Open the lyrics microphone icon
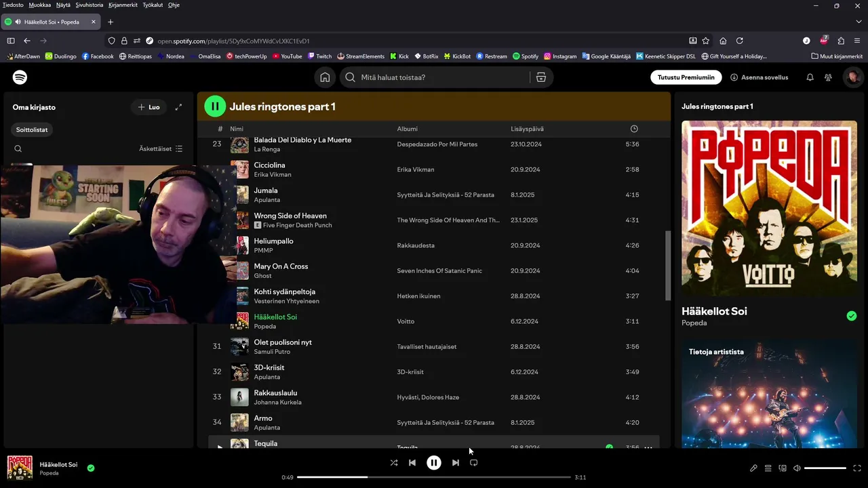 (x=753, y=468)
